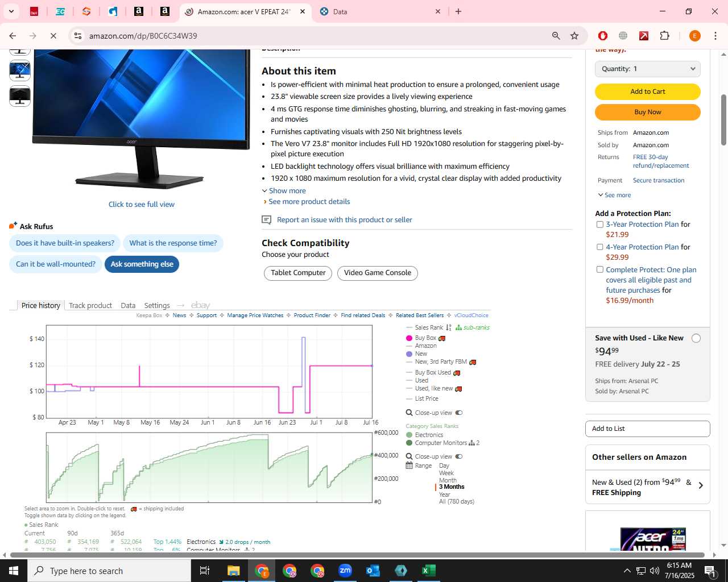Switch to Keepa Track product tab
Image resolution: width=728 pixels, height=582 pixels.
coord(90,306)
